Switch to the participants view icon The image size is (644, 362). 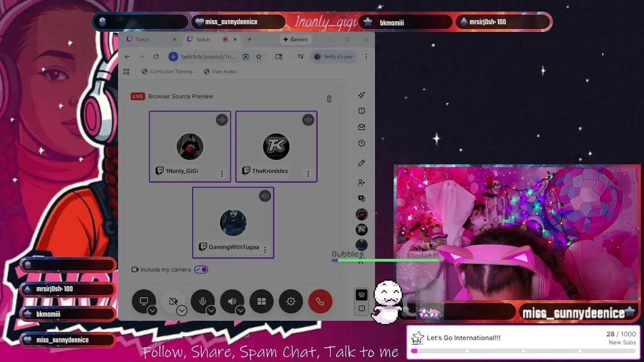point(361,295)
